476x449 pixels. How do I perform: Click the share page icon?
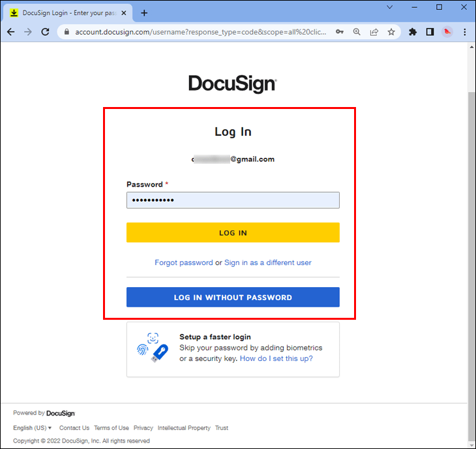click(x=374, y=32)
